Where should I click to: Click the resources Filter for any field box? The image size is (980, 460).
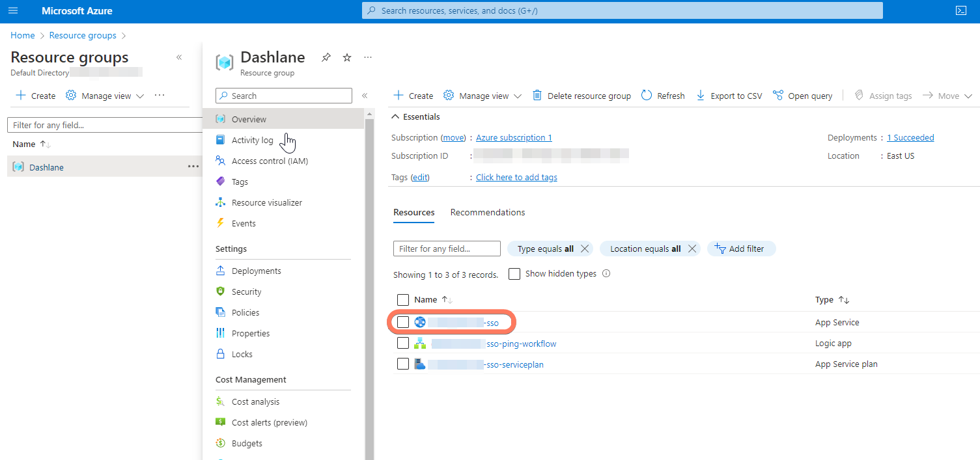click(x=447, y=249)
